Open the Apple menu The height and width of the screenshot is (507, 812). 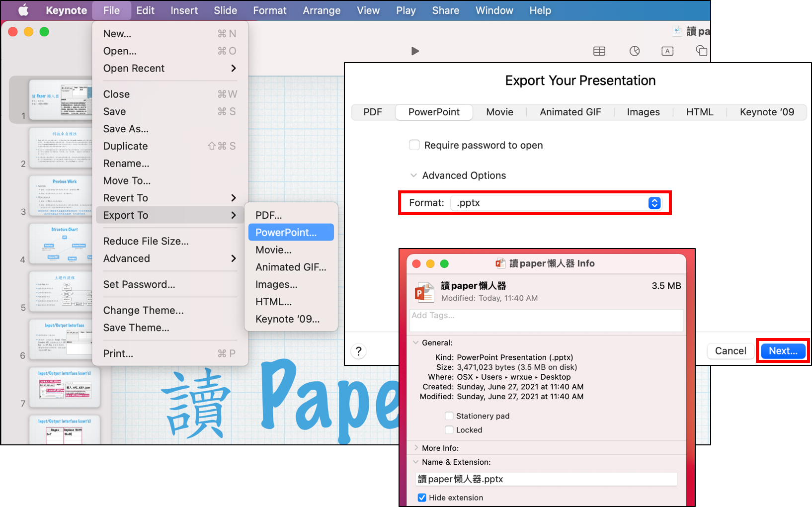click(23, 10)
